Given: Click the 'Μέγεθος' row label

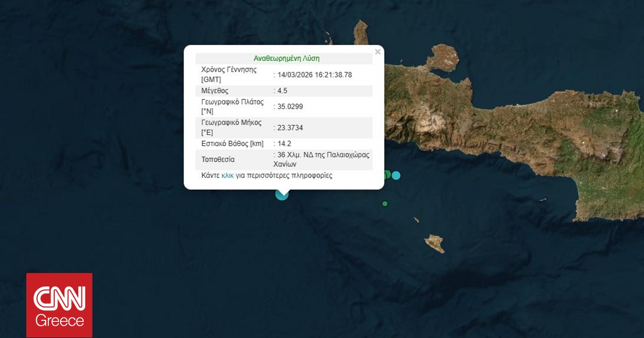Looking at the screenshot, I should point(215,91).
